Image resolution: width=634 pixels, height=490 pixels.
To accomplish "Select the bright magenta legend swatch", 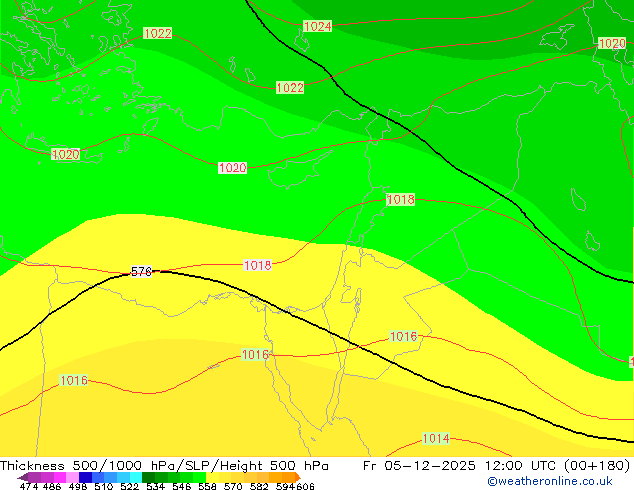I will (x=60, y=477).
